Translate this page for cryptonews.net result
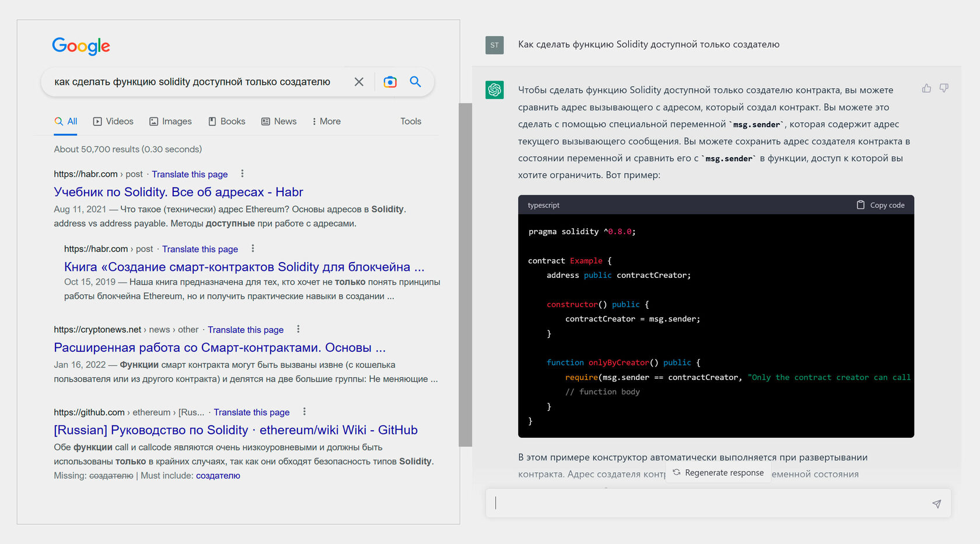This screenshot has width=980, height=544. tap(246, 330)
